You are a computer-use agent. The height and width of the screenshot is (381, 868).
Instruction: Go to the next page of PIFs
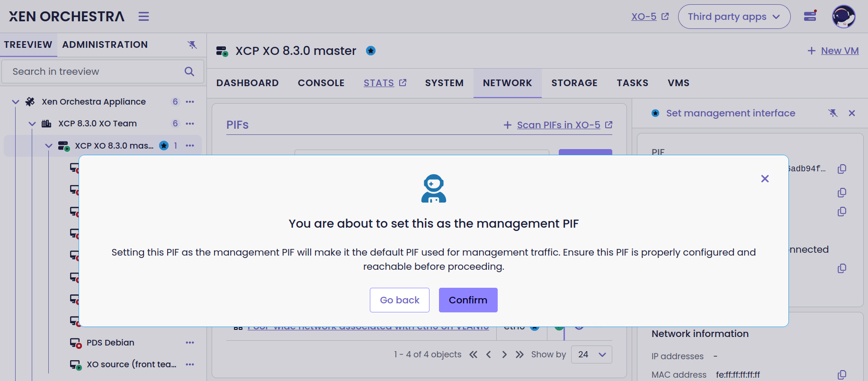pyautogui.click(x=504, y=354)
